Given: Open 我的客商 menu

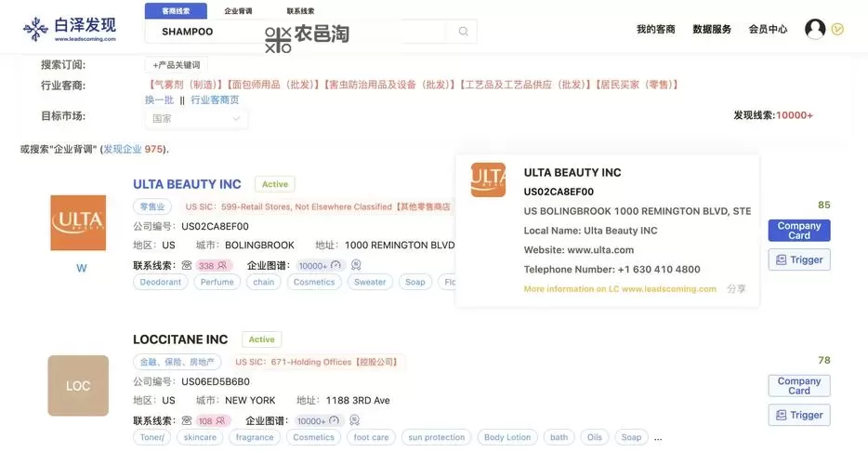Looking at the screenshot, I should pos(656,30).
